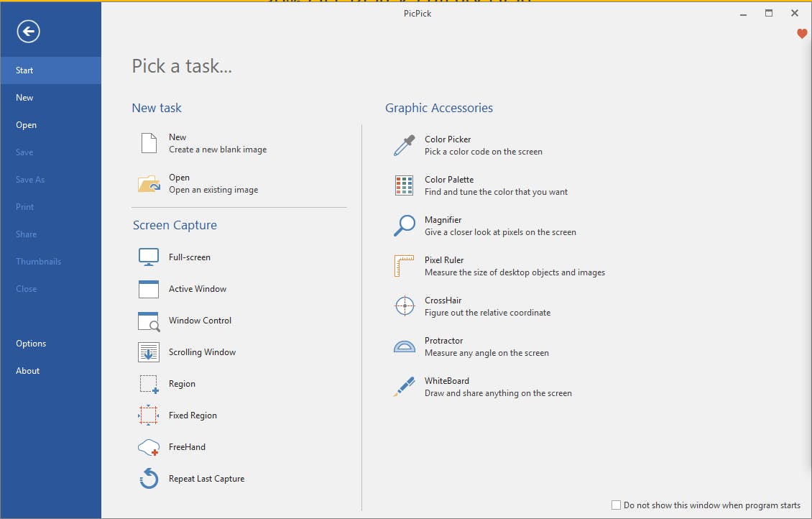
Task: Click the Full-screen capture monitor icon
Action: (x=149, y=257)
